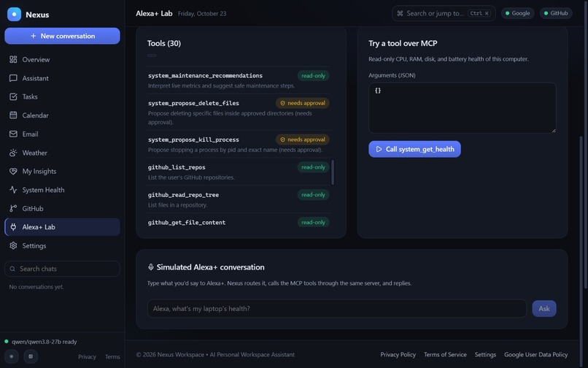
Task: Open the Google User Data Policy link
Action: coord(535,354)
